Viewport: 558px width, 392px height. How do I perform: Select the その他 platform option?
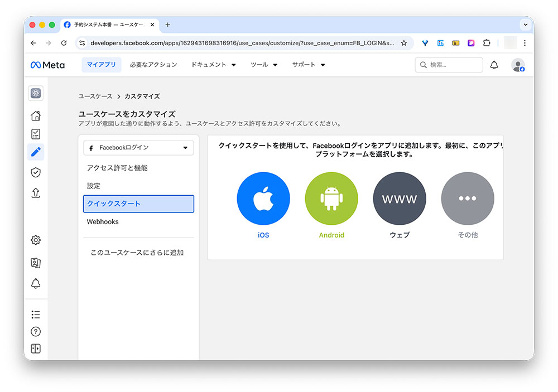pyautogui.click(x=468, y=198)
